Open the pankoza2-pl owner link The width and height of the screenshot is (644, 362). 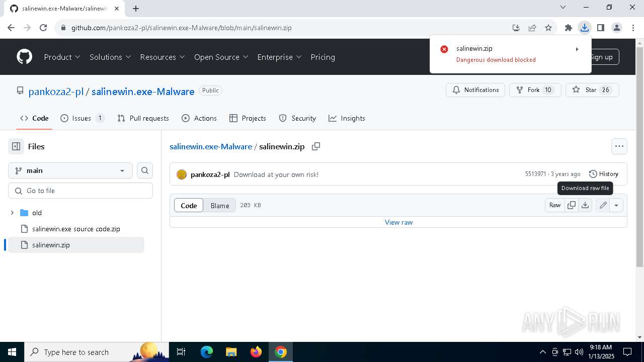tap(56, 92)
